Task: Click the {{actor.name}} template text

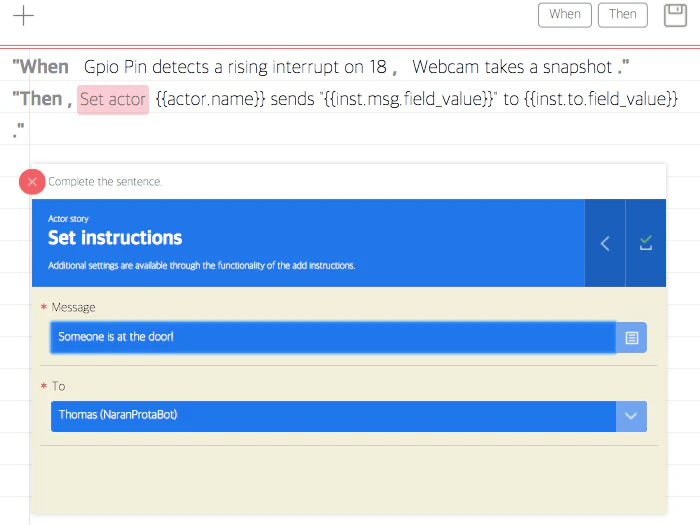Action: pos(210,99)
